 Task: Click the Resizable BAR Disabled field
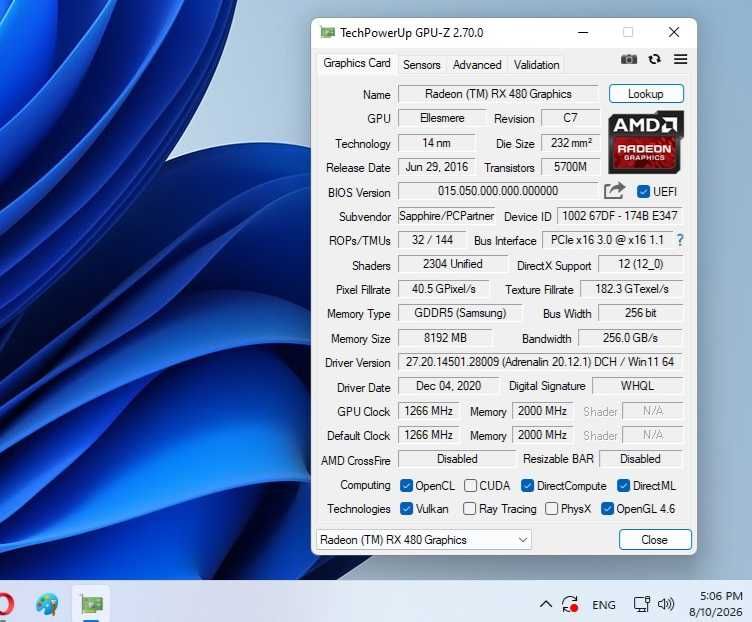[641, 459]
